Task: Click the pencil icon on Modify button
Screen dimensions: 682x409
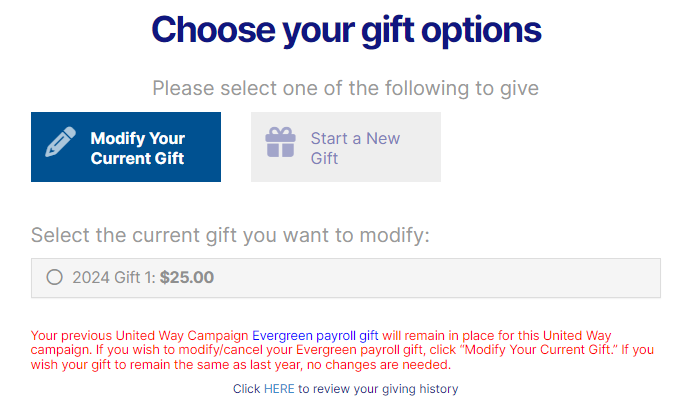Action: click(x=60, y=142)
